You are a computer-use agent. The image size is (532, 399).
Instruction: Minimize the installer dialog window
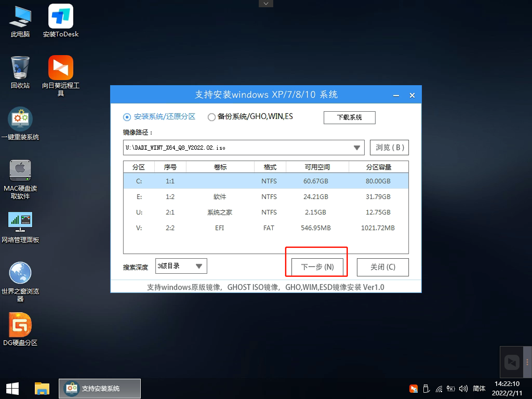point(396,95)
